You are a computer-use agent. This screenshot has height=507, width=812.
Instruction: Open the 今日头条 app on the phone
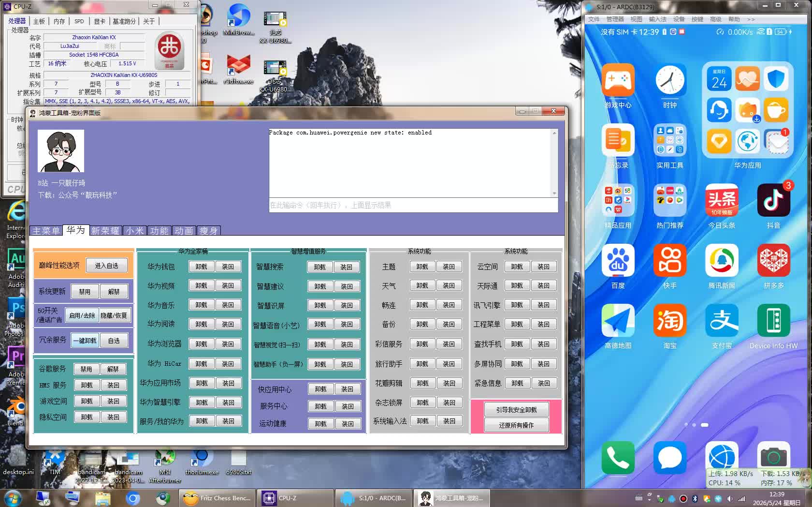722,200
